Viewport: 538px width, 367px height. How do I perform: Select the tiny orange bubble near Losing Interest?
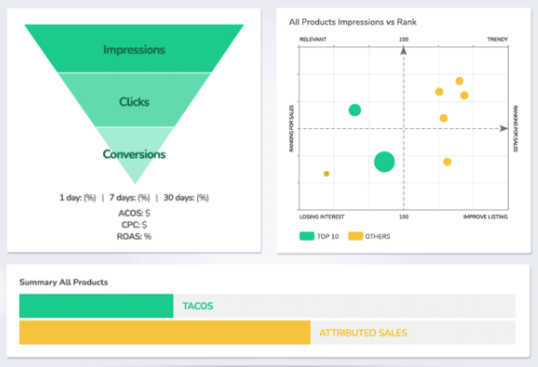[327, 174]
